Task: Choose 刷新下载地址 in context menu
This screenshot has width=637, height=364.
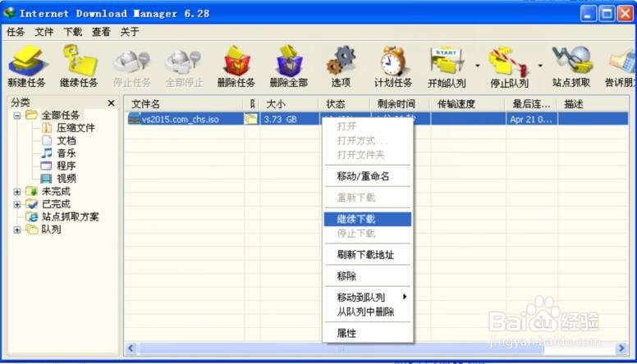Action: click(x=368, y=255)
